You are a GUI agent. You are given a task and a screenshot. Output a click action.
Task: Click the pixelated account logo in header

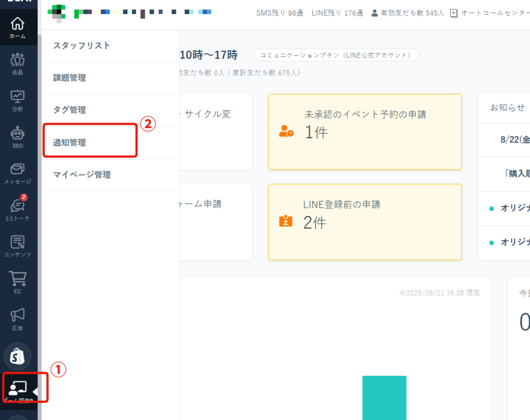tap(56, 12)
